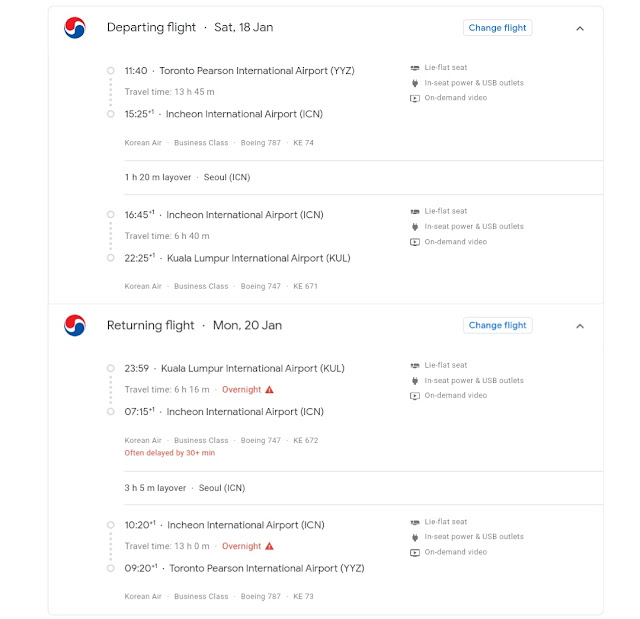
Task: Collapse the Departing flight details
Action: coord(580,29)
